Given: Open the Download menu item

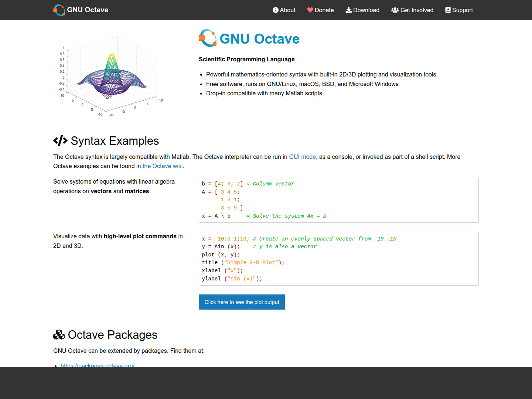Looking at the screenshot, I should pyautogui.click(x=362, y=10).
